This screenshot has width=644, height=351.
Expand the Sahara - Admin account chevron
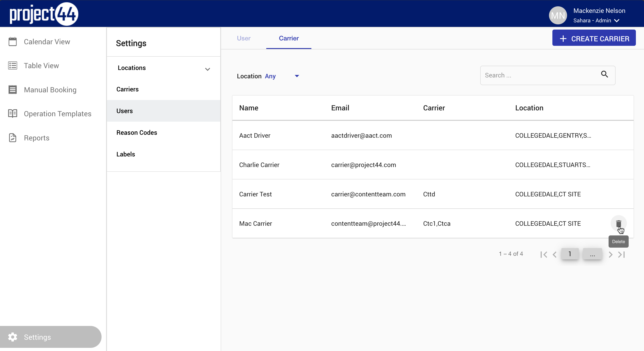tap(616, 21)
